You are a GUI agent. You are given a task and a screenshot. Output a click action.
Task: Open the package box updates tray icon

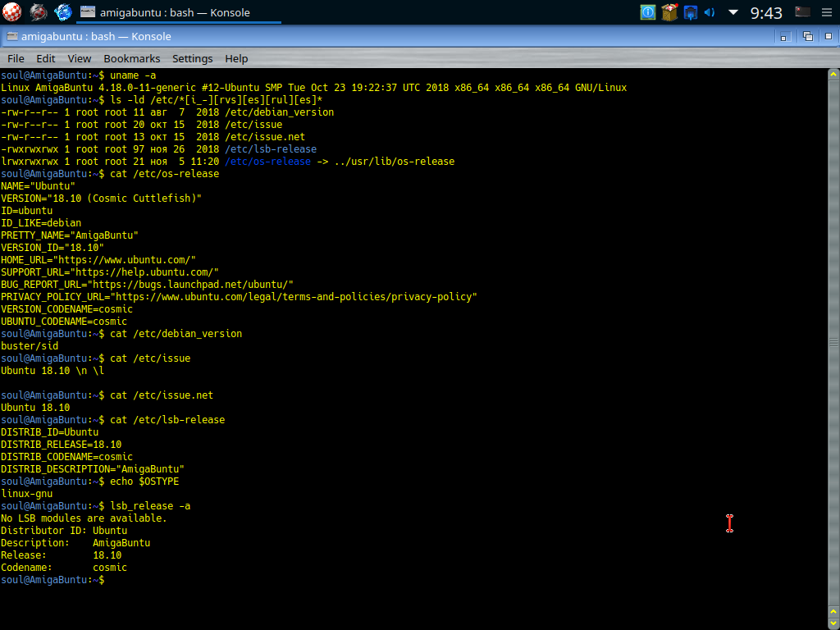[669, 11]
